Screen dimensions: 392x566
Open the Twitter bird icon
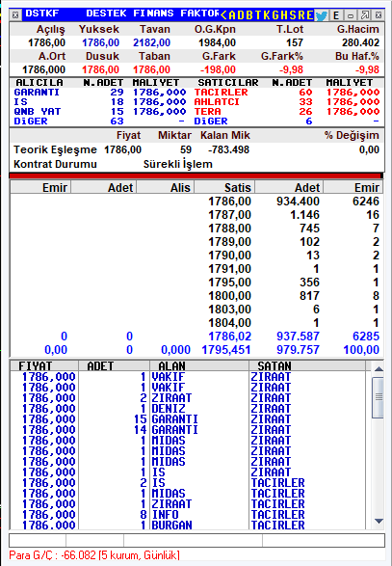pos(322,15)
